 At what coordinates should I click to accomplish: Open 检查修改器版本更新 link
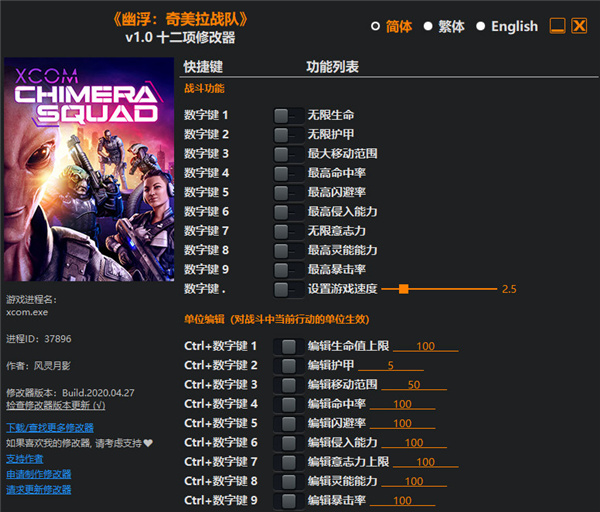(55, 405)
